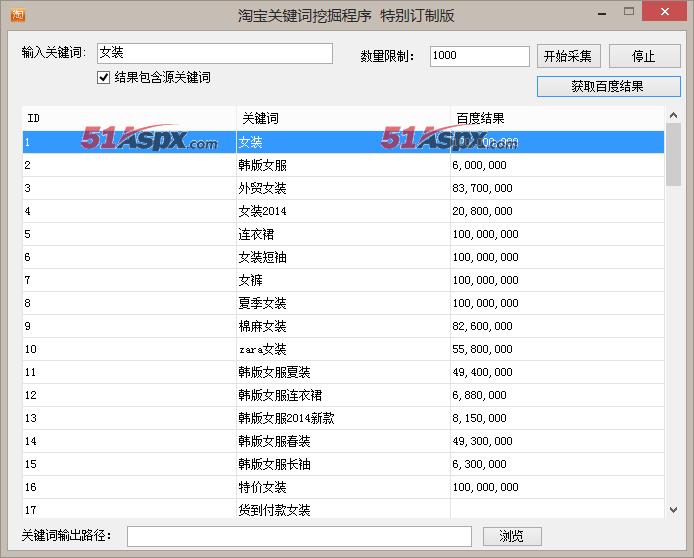Select the row with keyword 女装
This screenshot has height=558, width=694.
[x=343, y=142]
